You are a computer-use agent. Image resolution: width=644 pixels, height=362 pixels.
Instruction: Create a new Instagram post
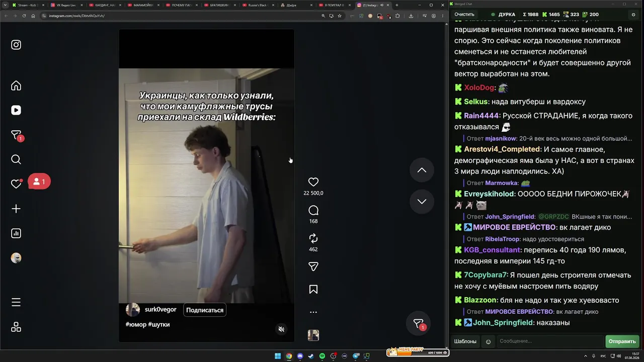point(16,209)
